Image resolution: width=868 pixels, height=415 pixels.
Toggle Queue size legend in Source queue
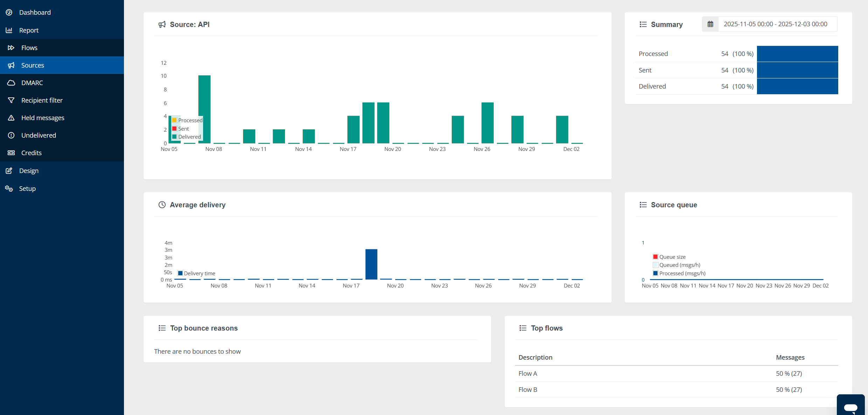[x=672, y=257]
